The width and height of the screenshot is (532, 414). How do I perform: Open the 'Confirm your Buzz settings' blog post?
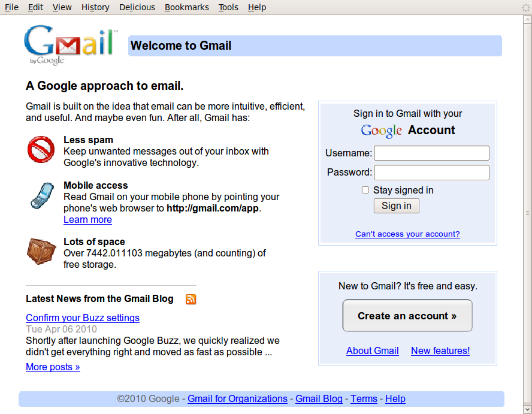tap(82, 318)
